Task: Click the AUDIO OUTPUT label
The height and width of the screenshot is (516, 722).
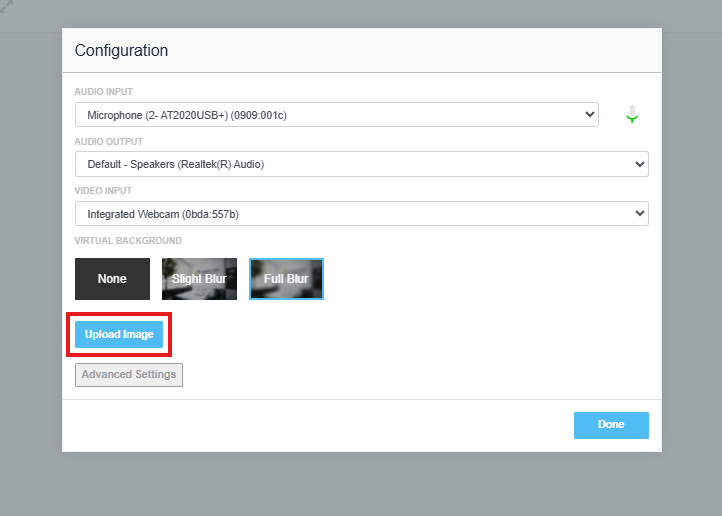Action: pyautogui.click(x=109, y=142)
